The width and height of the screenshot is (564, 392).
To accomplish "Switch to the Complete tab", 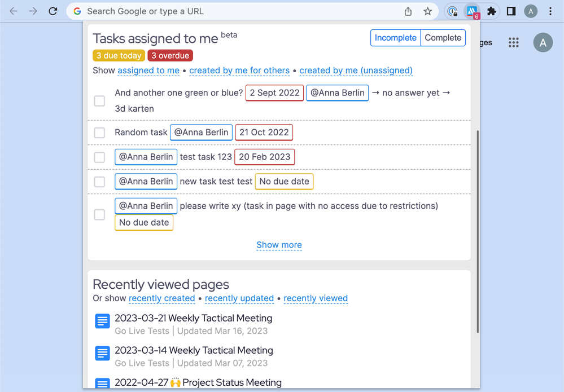I will click(x=443, y=38).
